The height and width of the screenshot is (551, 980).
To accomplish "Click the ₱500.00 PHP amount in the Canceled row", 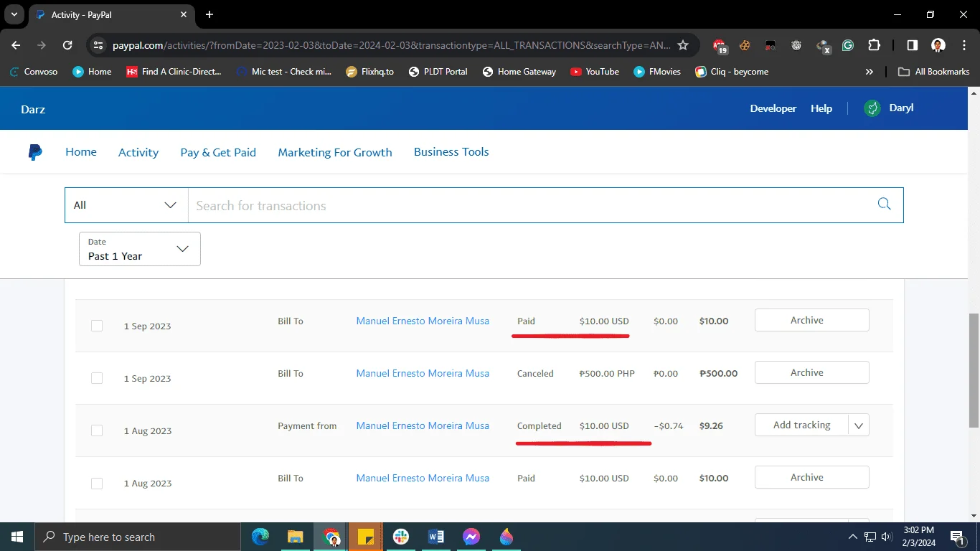I will [607, 374].
